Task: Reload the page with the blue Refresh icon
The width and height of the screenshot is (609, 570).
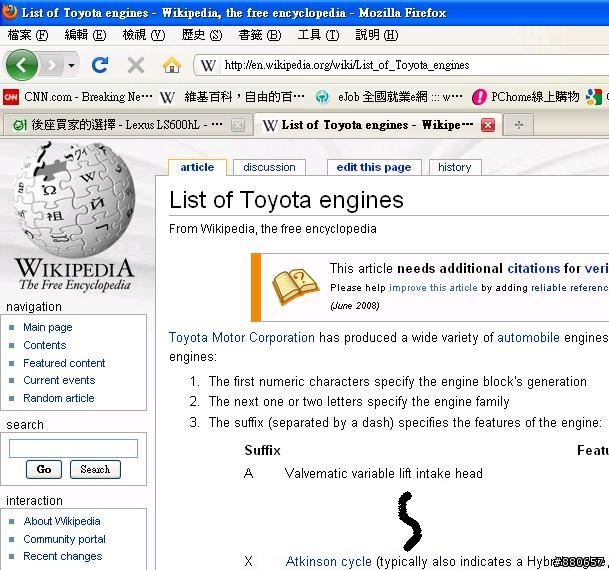Action: point(100,65)
